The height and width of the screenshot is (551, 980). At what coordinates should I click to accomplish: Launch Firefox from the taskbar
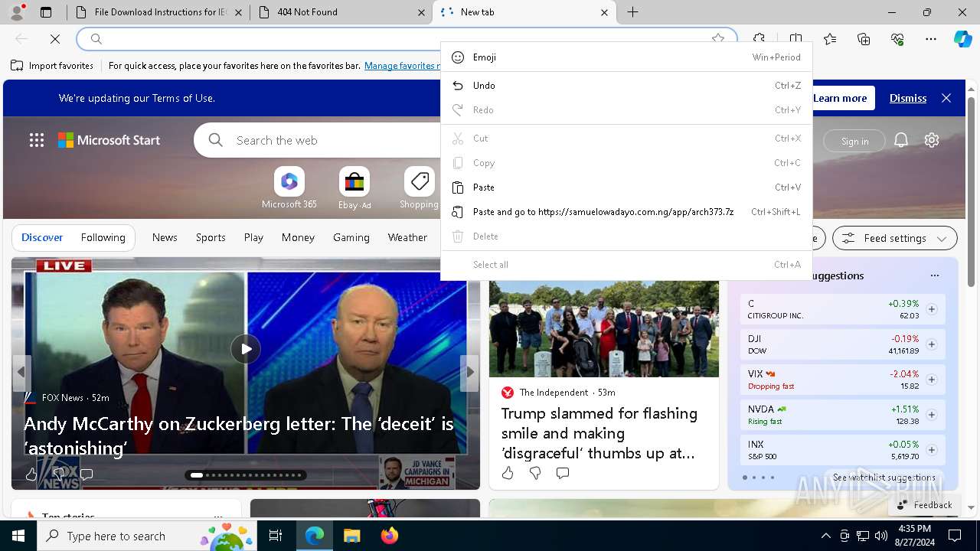click(389, 536)
